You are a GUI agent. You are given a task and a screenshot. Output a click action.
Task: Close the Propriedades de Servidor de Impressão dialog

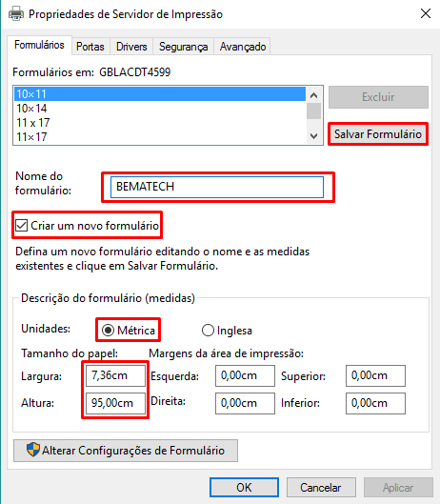pyautogui.click(x=426, y=14)
